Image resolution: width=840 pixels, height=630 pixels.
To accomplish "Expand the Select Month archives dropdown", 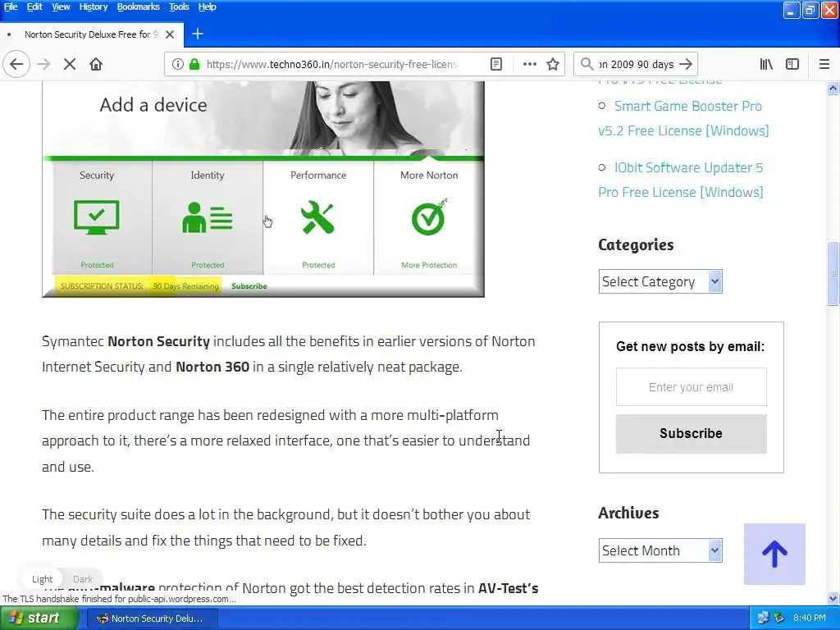I will (660, 550).
